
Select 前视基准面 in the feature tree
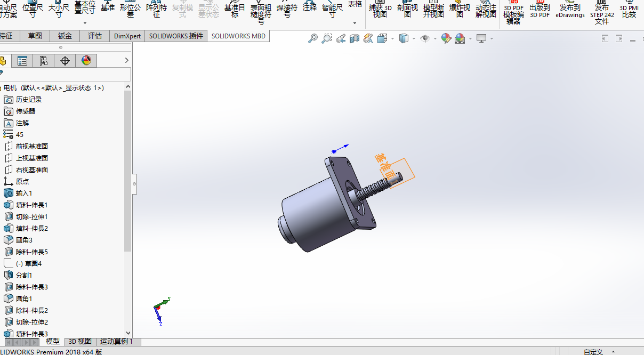pos(31,147)
